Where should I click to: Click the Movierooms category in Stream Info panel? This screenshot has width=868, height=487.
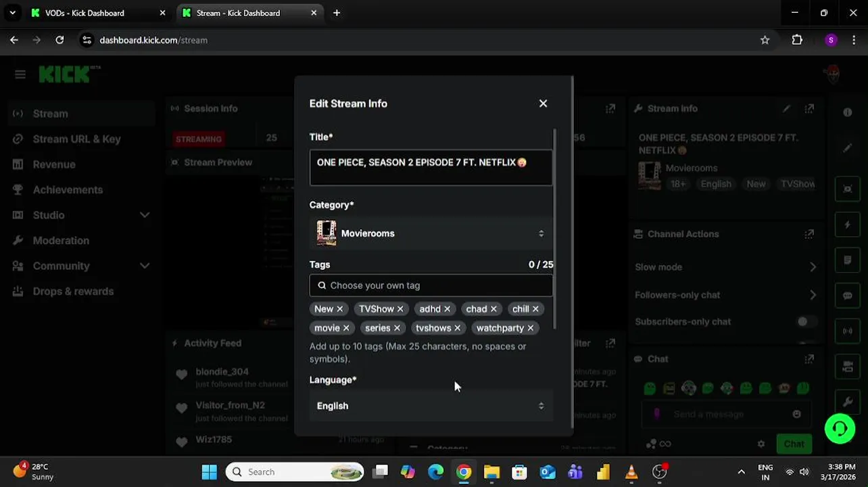click(691, 168)
